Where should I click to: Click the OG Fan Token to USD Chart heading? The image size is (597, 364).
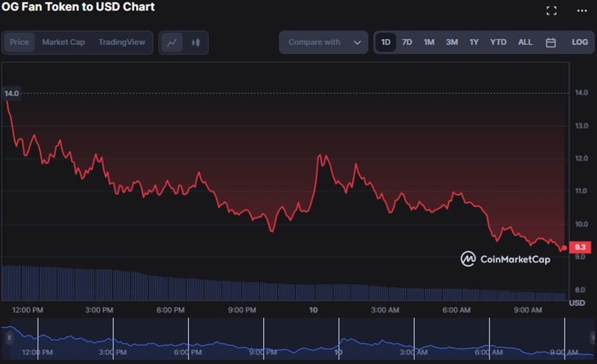[78, 7]
